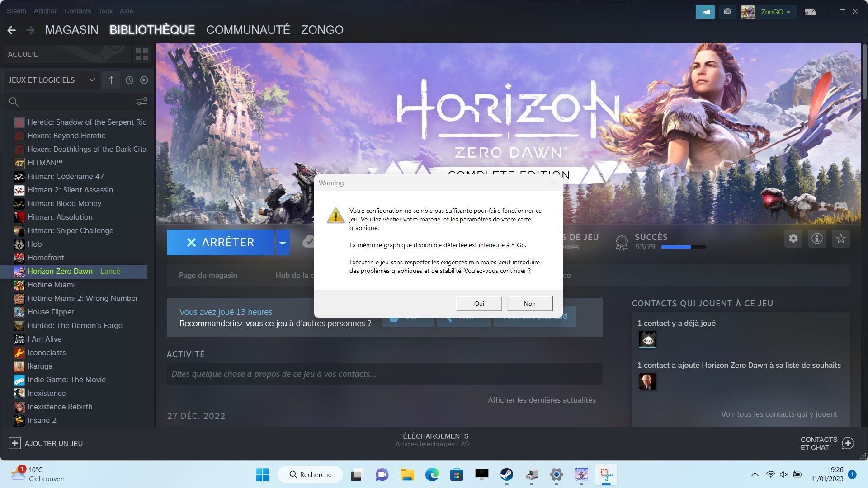Viewport: 868px width, 488px height.
Task: Switch library to grid collections view
Action: (142, 54)
